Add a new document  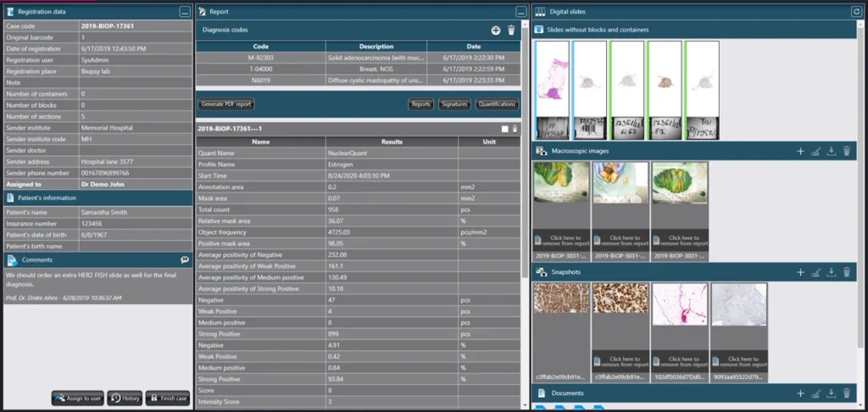tap(800, 393)
